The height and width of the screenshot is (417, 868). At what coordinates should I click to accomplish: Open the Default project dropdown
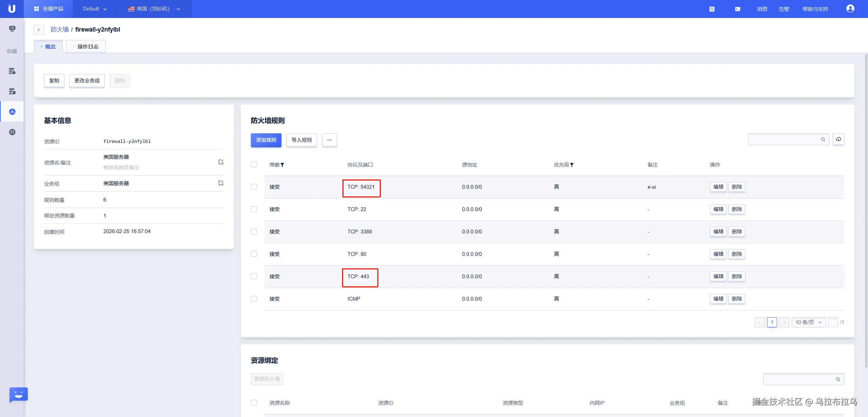[95, 9]
